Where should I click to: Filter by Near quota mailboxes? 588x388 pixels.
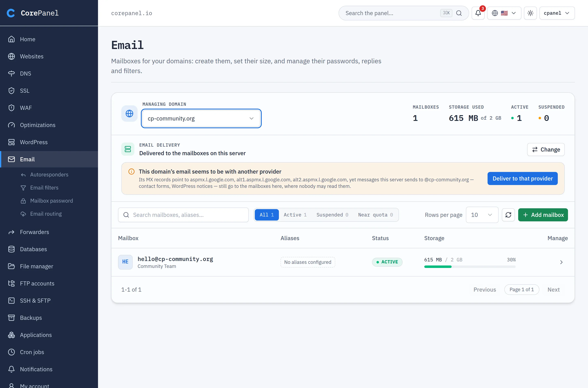click(x=375, y=215)
